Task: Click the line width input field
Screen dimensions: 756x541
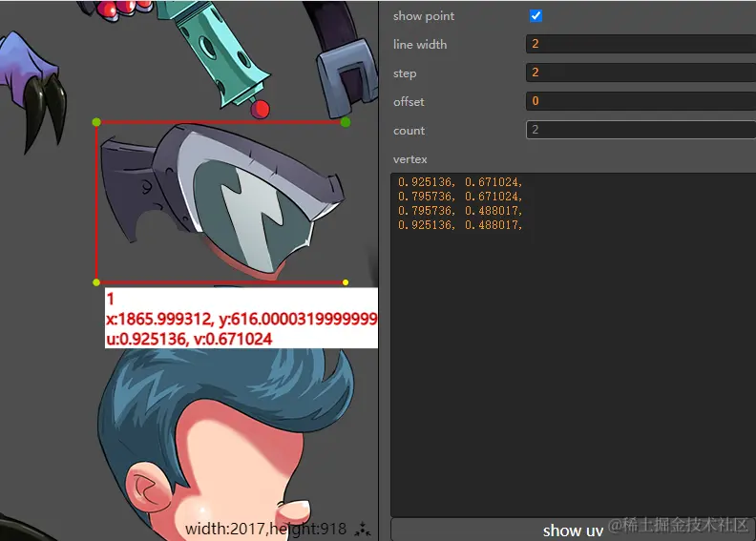Action: [x=640, y=44]
